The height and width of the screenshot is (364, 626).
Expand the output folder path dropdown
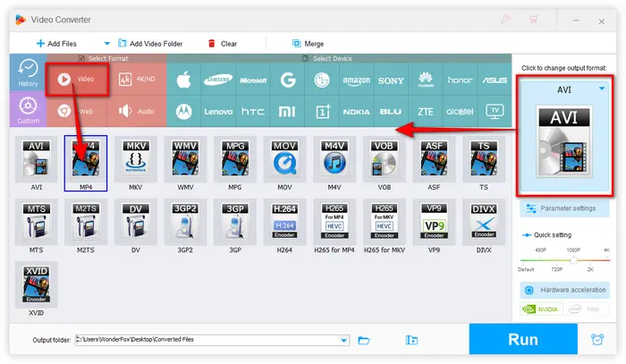point(343,341)
